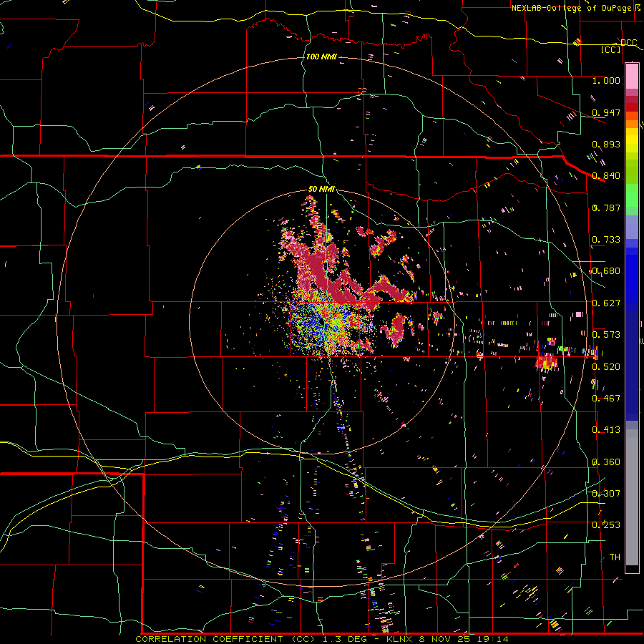Click the 50 NMI range ring label
This screenshot has height=644, width=644.
tap(321, 190)
